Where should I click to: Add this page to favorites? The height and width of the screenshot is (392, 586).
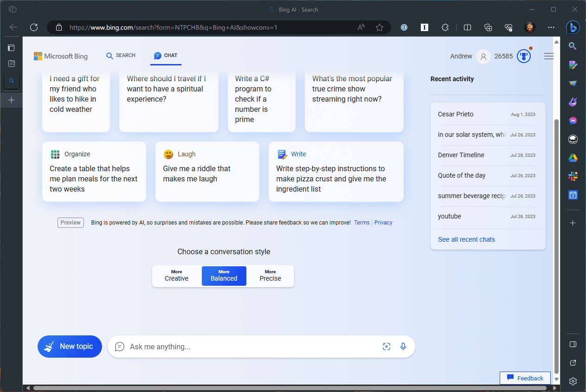point(380,27)
